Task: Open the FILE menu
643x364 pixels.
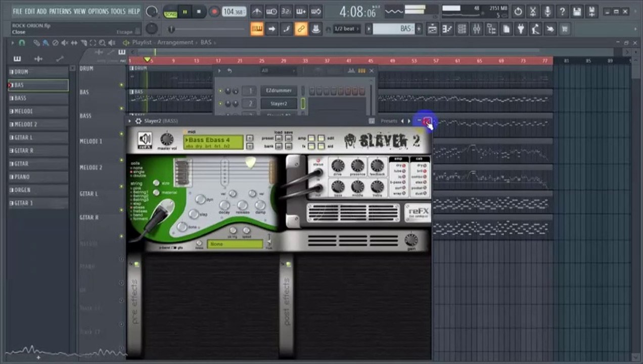Action: (17, 11)
